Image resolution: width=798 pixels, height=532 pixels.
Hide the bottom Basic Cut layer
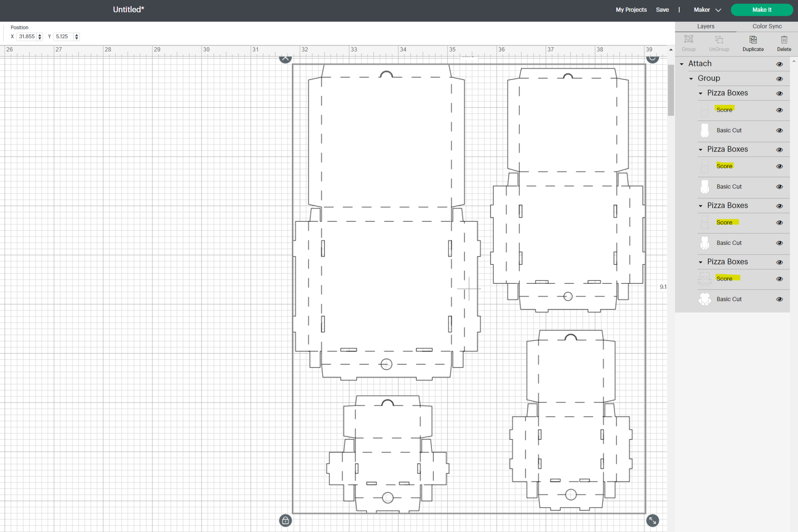pos(779,299)
